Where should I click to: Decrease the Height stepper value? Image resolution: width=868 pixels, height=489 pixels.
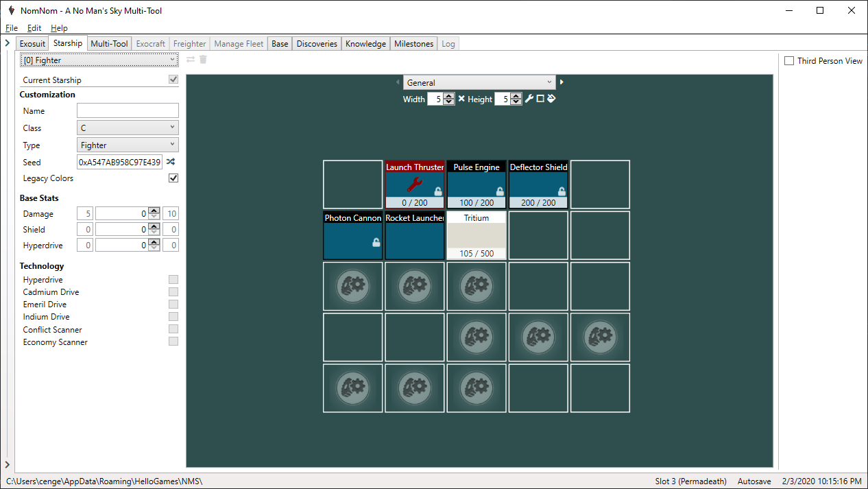[516, 102]
